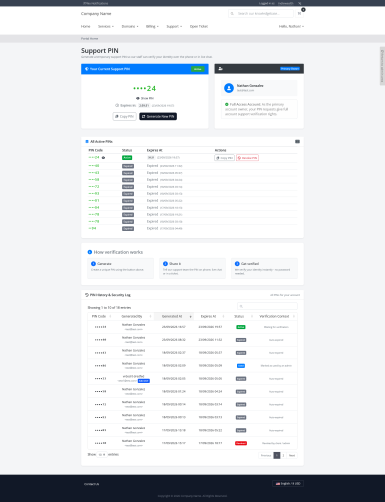
Task: Expand the Billing menu
Action: pos(152,26)
